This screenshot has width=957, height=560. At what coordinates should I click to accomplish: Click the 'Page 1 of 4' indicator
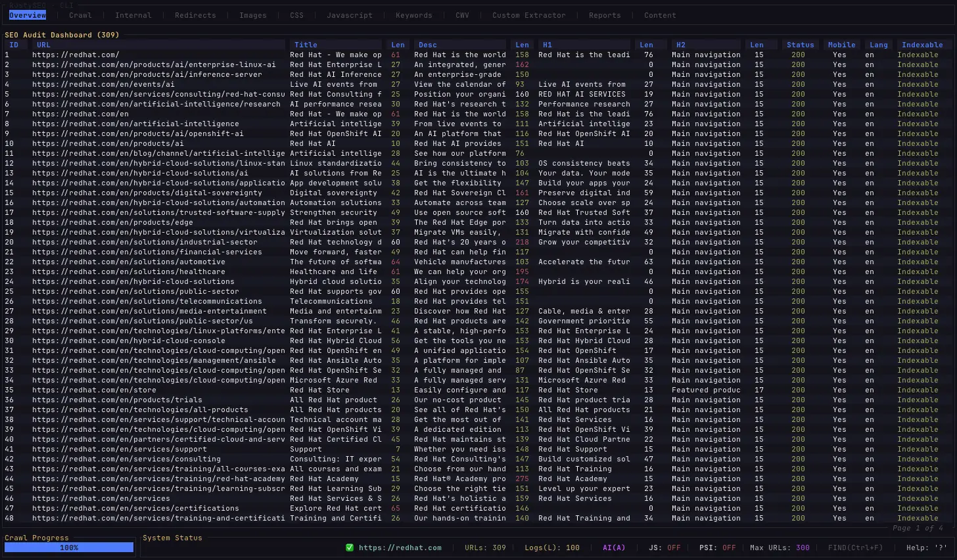[x=918, y=528]
